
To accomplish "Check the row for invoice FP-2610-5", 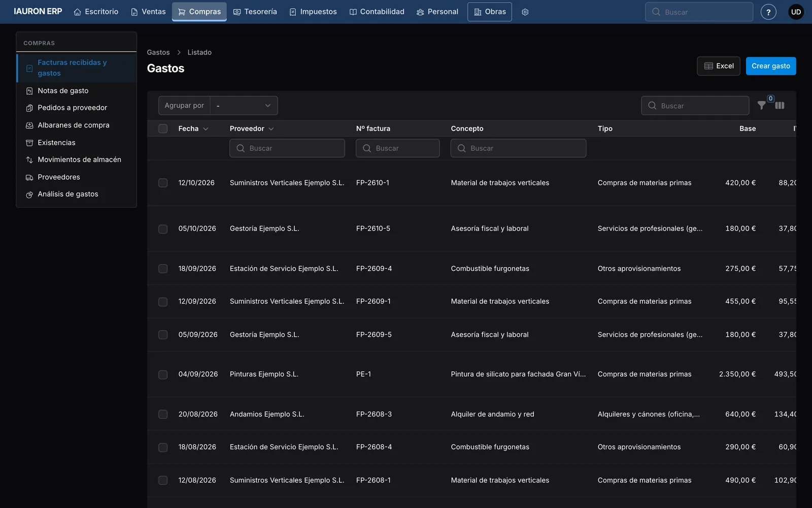I will click(x=163, y=229).
